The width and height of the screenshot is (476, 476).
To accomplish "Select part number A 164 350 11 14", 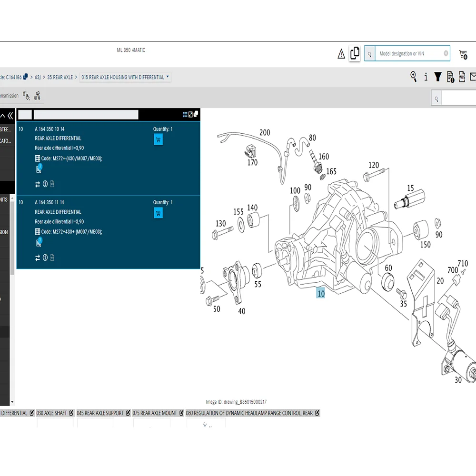I will pyautogui.click(x=50, y=202).
